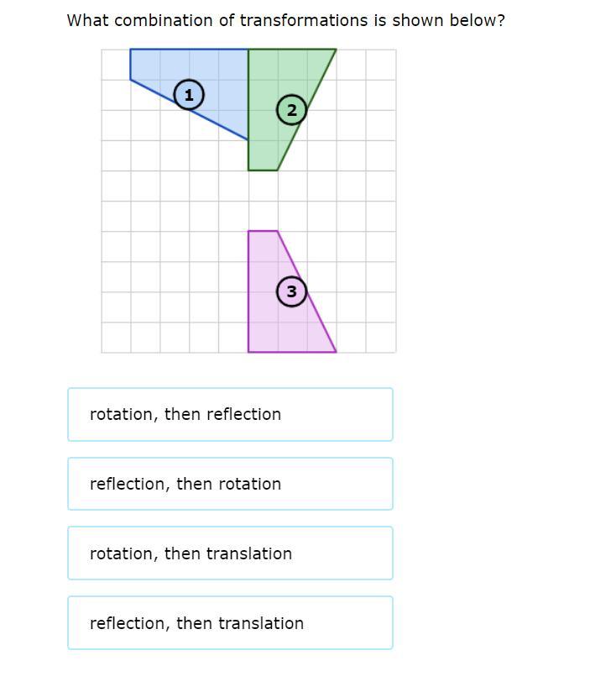616x687 pixels.
Task: Click bottom-left corner of purple shape
Action: click(248, 352)
